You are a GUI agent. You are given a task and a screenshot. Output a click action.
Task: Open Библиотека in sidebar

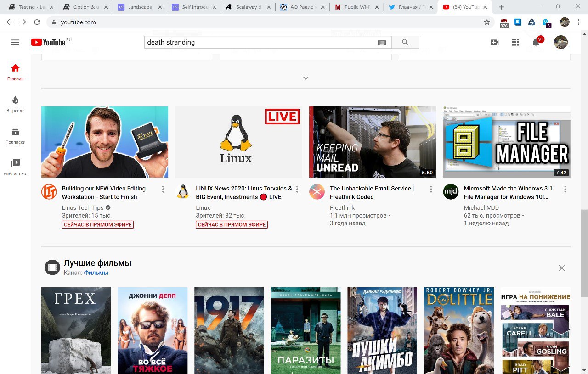15,167
